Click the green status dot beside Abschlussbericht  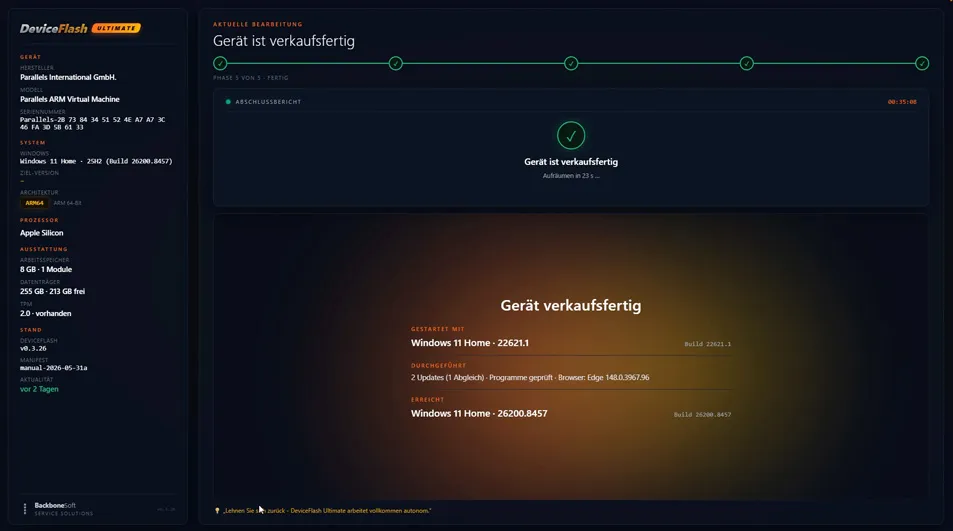tap(228, 102)
